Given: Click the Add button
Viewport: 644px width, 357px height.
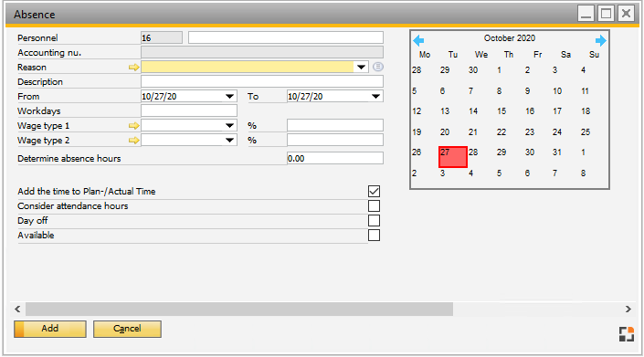Looking at the screenshot, I should (50, 329).
